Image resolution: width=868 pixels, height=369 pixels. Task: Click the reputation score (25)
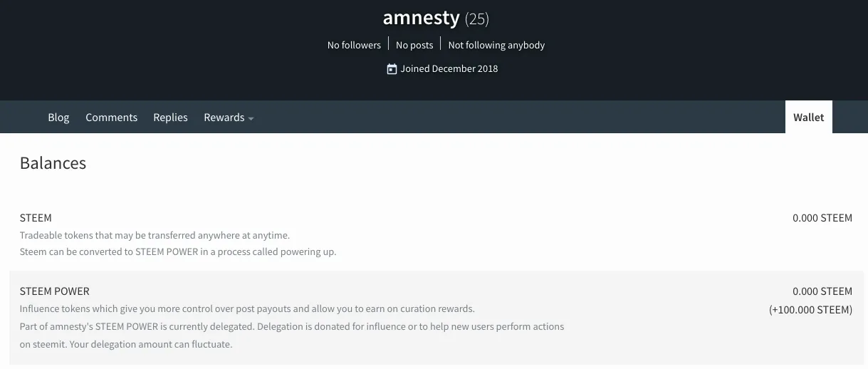pos(477,19)
